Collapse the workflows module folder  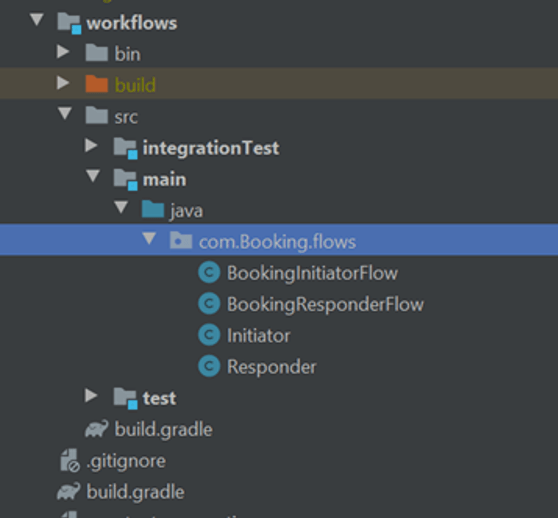(x=37, y=20)
